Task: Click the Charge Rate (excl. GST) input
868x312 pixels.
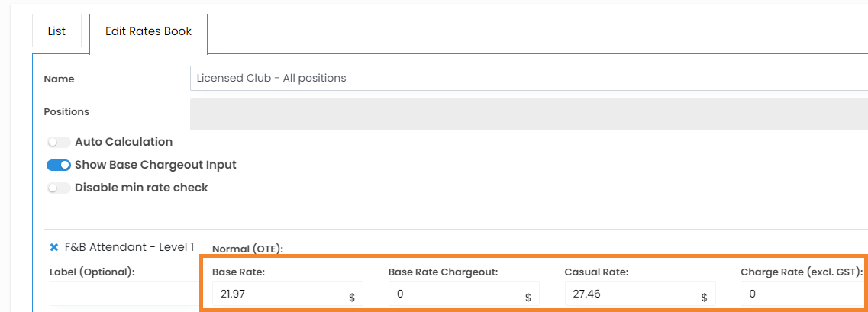Action: [x=802, y=294]
